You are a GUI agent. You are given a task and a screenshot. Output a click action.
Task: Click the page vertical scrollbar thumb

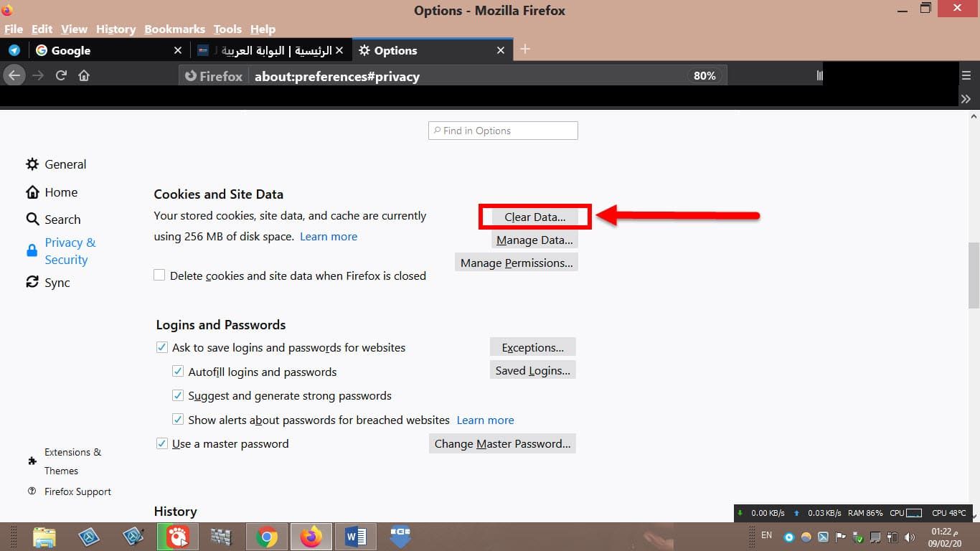(974, 275)
